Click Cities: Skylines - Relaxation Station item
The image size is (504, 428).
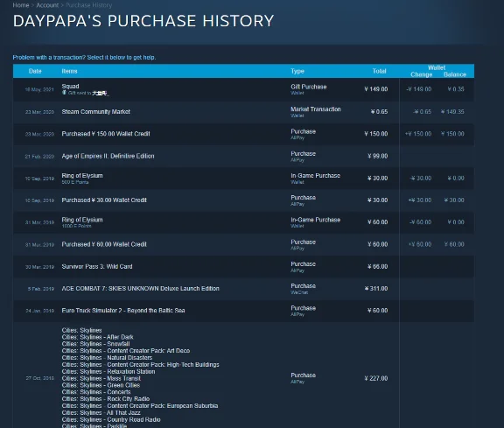[108, 371]
